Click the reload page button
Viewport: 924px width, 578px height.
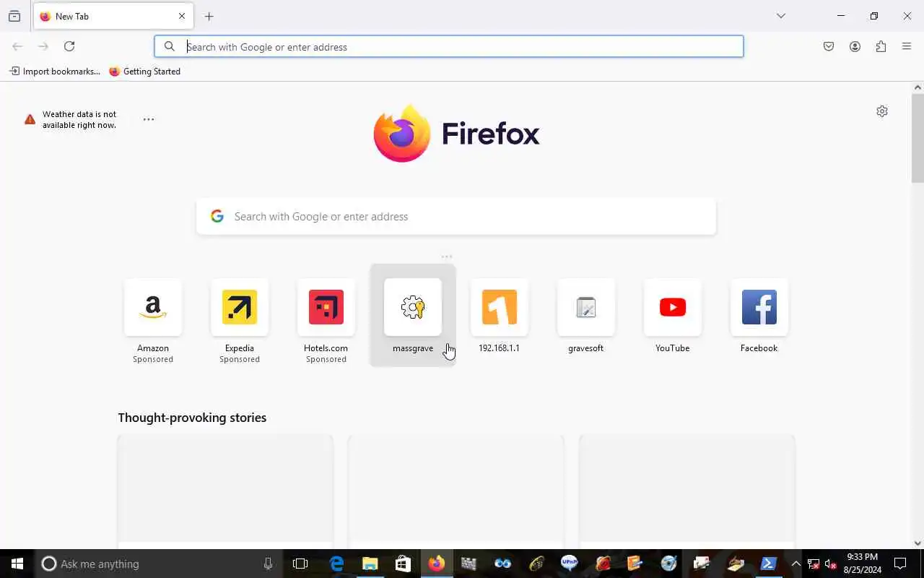[x=69, y=46]
